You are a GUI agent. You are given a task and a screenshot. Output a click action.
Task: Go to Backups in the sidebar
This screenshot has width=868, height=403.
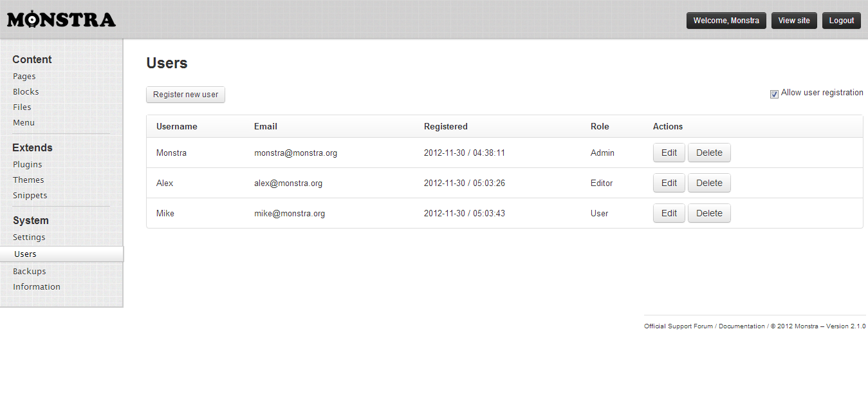click(x=30, y=271)
